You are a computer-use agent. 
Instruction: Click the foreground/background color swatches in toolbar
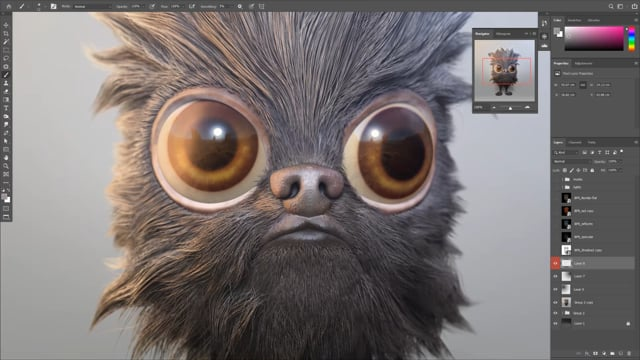click(6, 198)
